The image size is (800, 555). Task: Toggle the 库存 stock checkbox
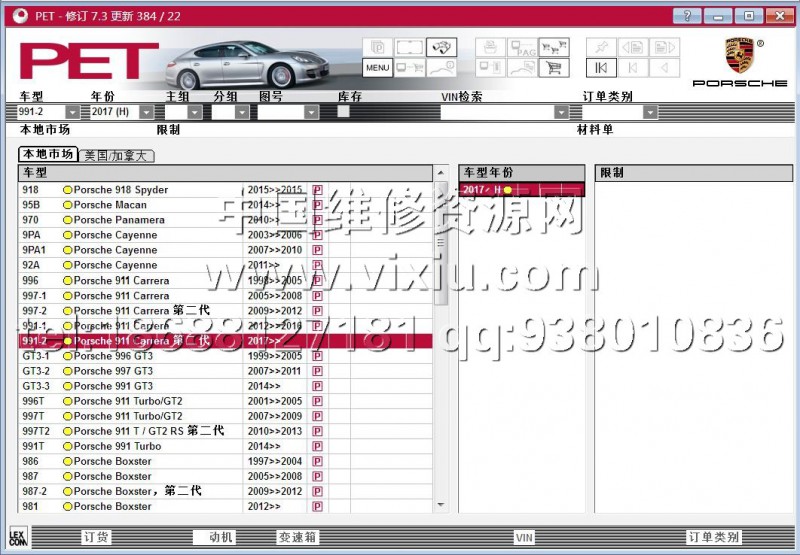pos(344,111)
